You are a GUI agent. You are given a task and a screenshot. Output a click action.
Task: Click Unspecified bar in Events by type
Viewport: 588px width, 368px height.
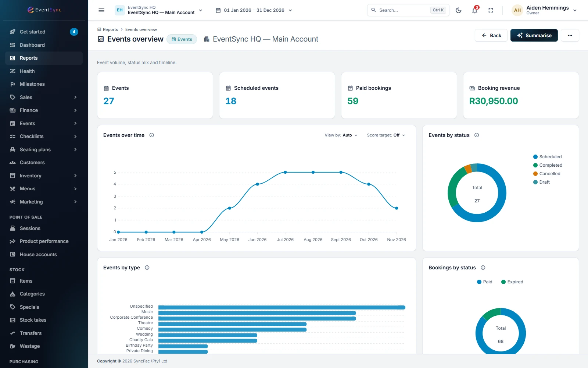pyautogui.click(x=282, y=307)
